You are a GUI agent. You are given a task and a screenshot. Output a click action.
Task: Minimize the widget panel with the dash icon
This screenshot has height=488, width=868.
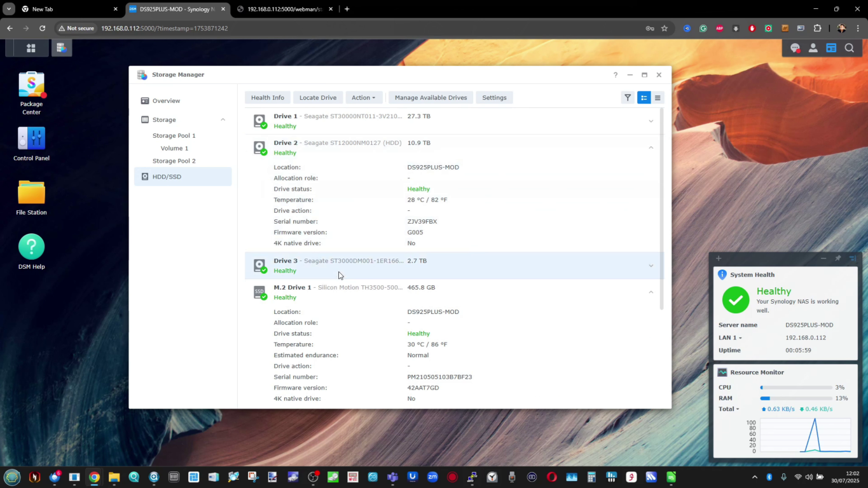click(x=823, y=258)
